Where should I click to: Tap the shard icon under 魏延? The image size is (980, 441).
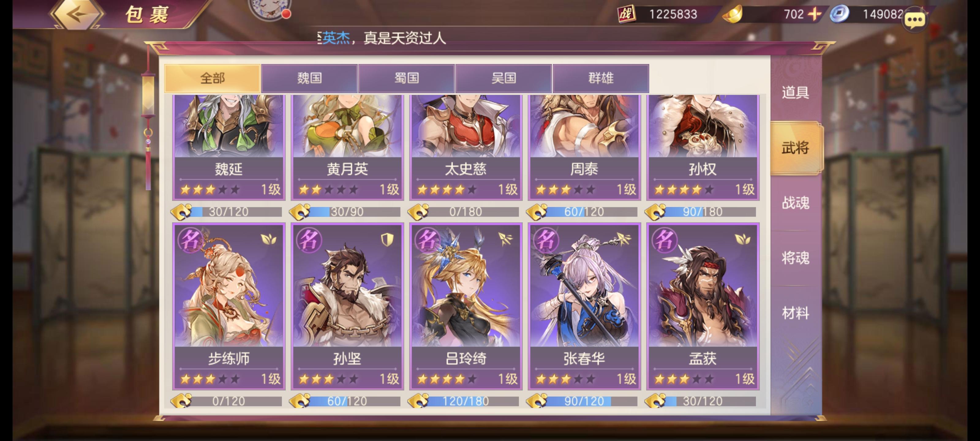click(181, 212)
